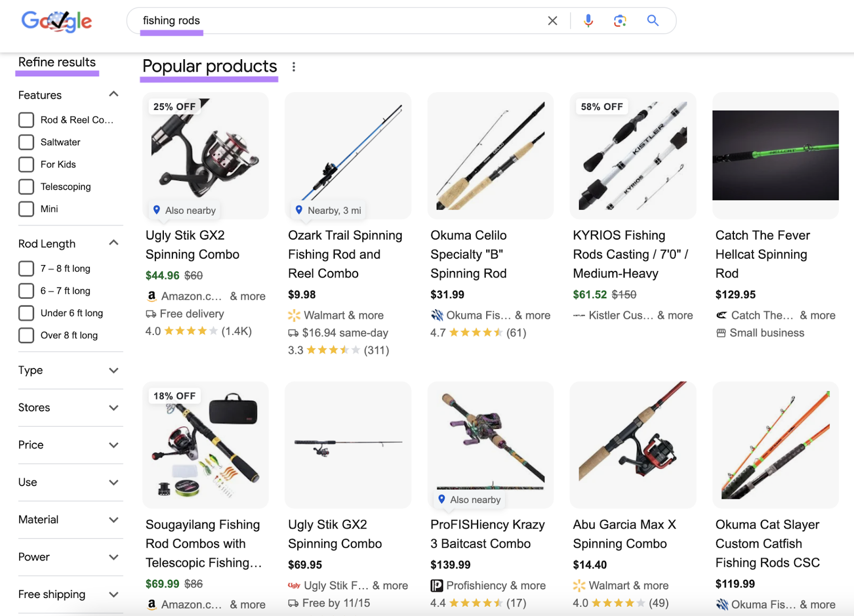Image resolution: width=854 pixels, height=616 pixels.
Task: Open the Popular products three-dot menu
Action: (x=294, y=67)
